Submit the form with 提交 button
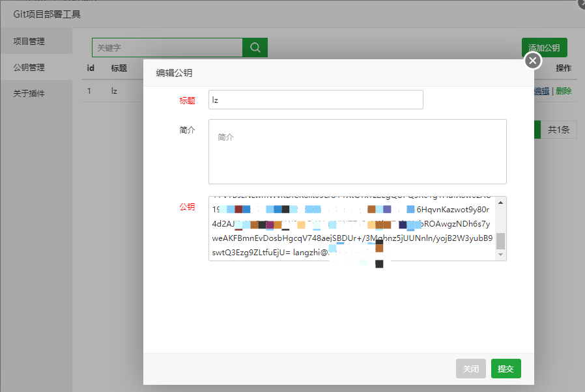585x392 pixels. pyautogui.click(x=506, y=369)
